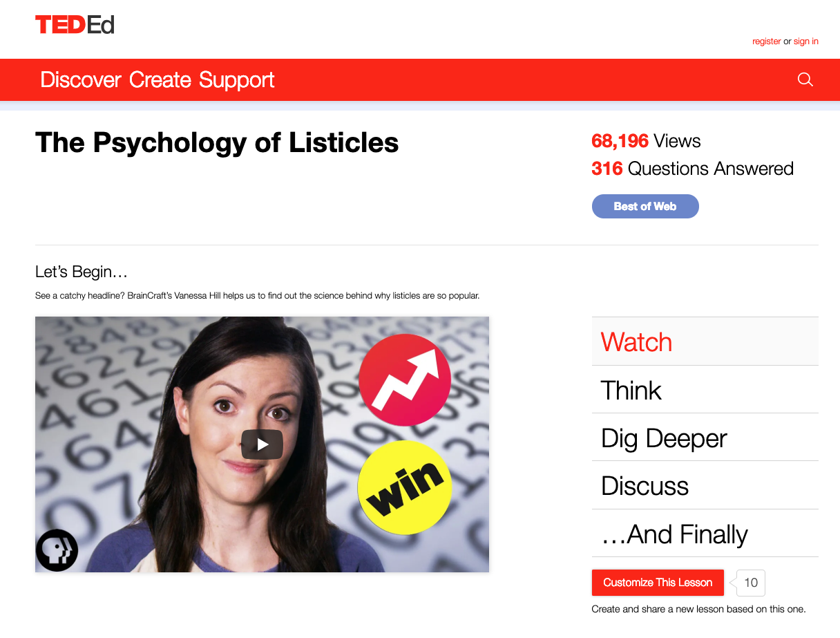Image resolution: width=840 pixels, height=638 pixels.
Task: Switch to the Discuss section
Action: [705, 485]
